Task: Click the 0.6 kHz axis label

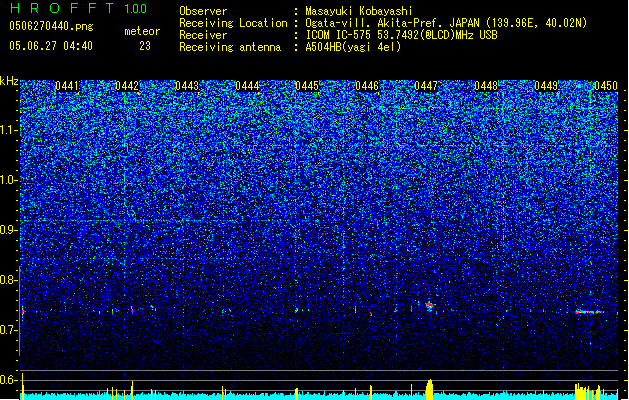Action: 8,380
